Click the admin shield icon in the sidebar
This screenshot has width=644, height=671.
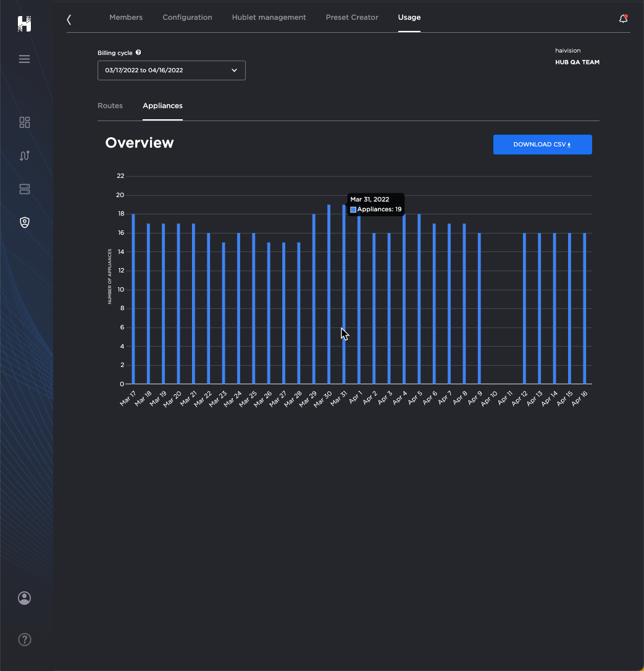pyautogui.click(x=24, y=222)
